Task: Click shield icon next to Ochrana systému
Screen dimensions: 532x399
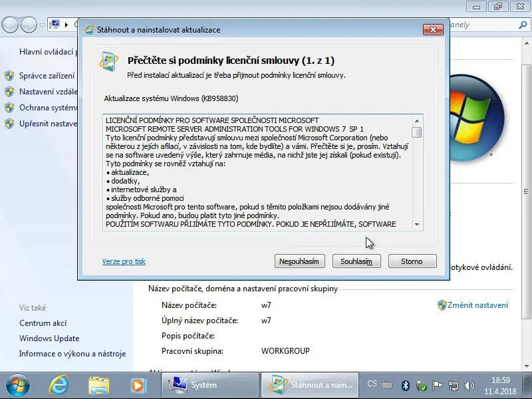Action: pyautogui.click(x=9, y=108)
